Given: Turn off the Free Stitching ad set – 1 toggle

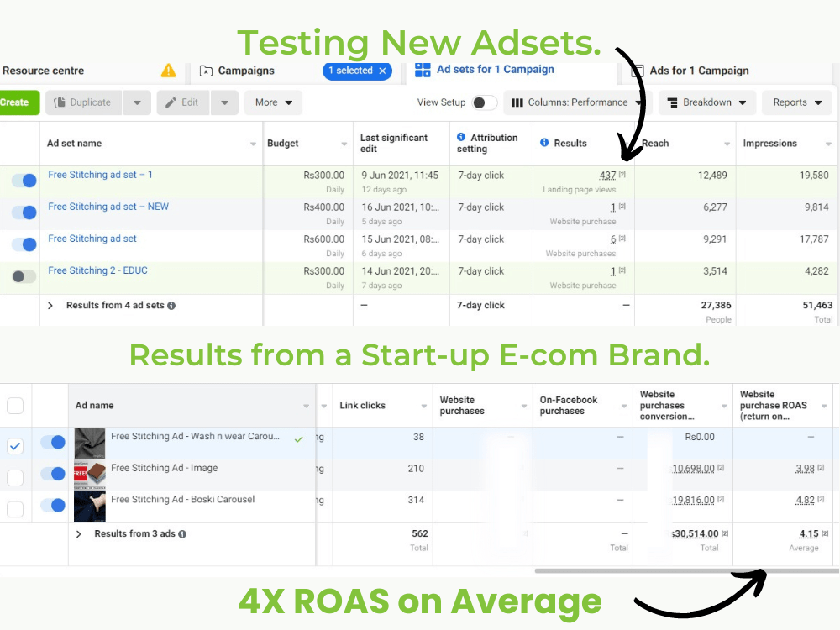Looking at the screenshot, I should (24, 181).
